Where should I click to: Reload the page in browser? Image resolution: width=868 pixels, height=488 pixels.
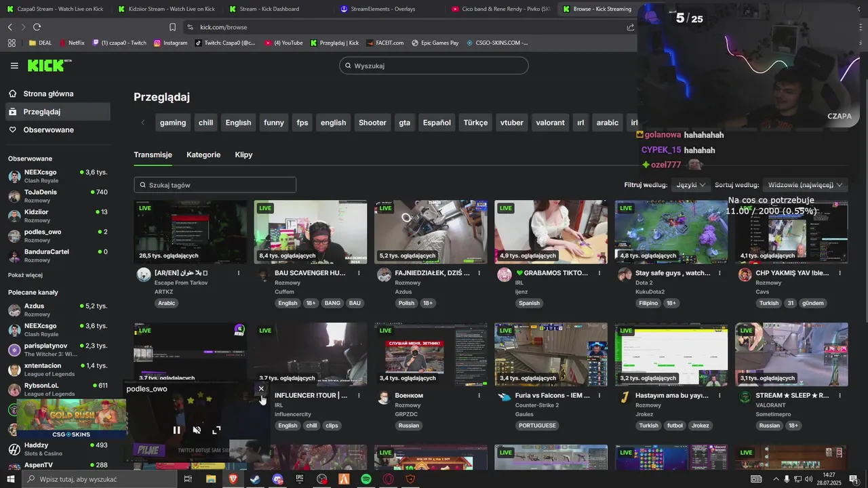37,27
